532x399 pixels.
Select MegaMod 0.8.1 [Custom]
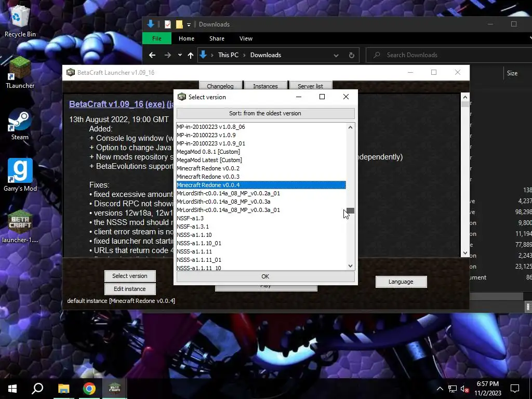(x=261, y=152)
